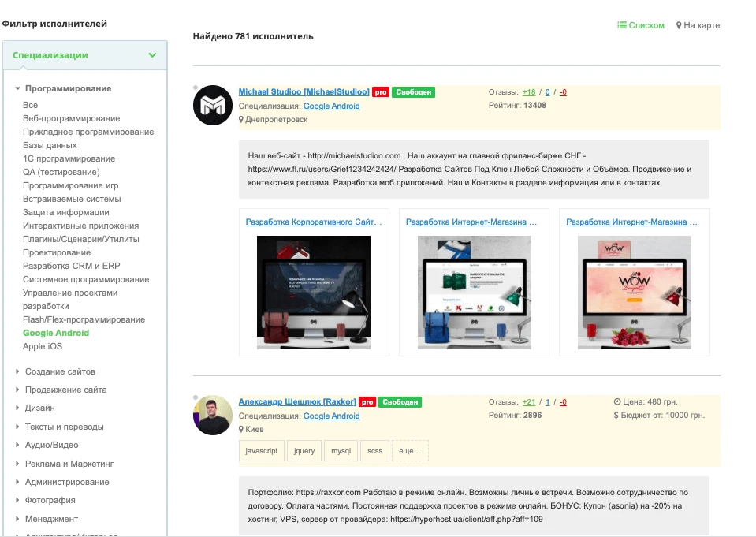Select the active Google Android specialization
Image resolution: width=756 pixels, height=537 pixels.
click(x=56, y=333)
